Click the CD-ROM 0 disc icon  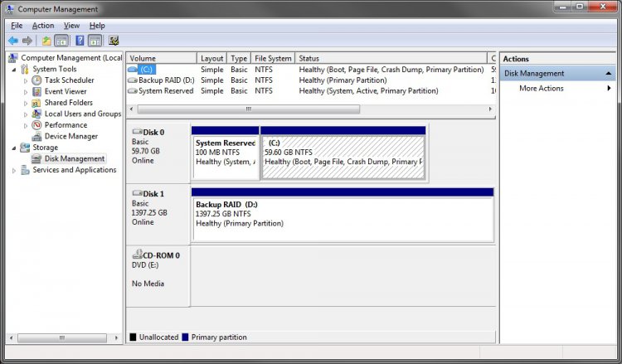click(137, 255)
